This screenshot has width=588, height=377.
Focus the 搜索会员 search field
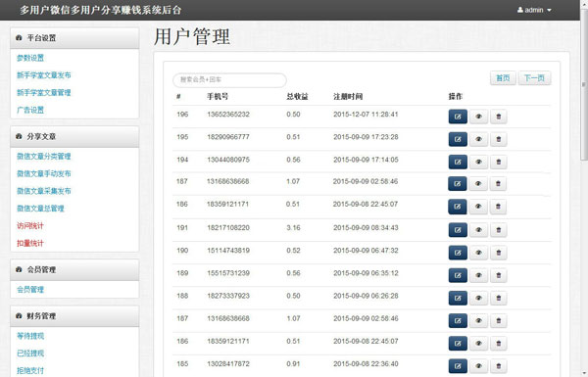[230, 80]
